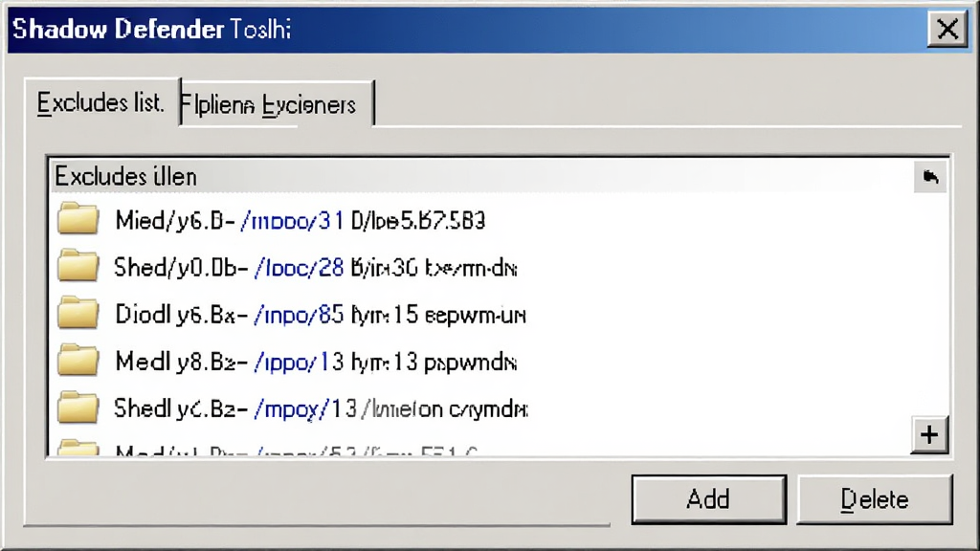980x551 pixels.
Task: Click the Excludes column header
Action: pos(481,177)
